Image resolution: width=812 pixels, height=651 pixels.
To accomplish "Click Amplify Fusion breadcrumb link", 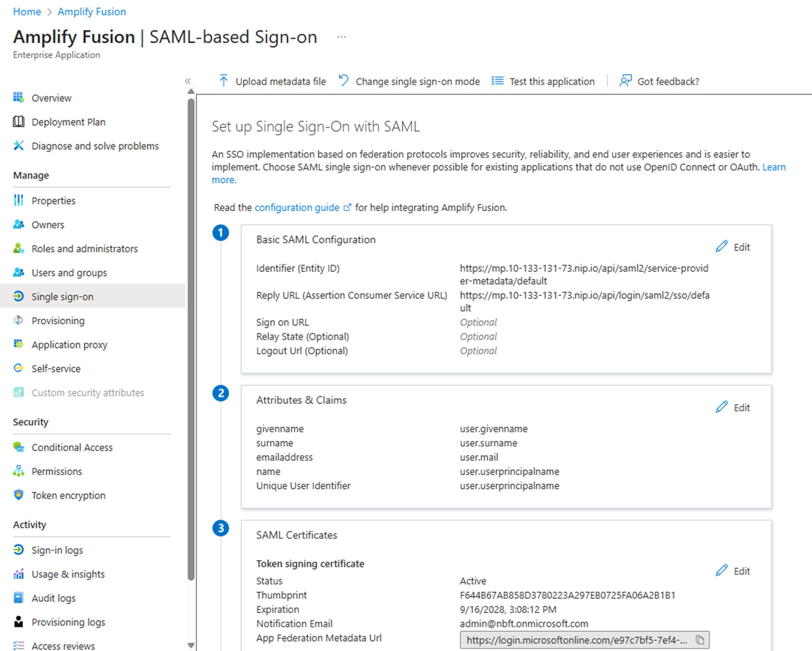I will click(92, 12).
